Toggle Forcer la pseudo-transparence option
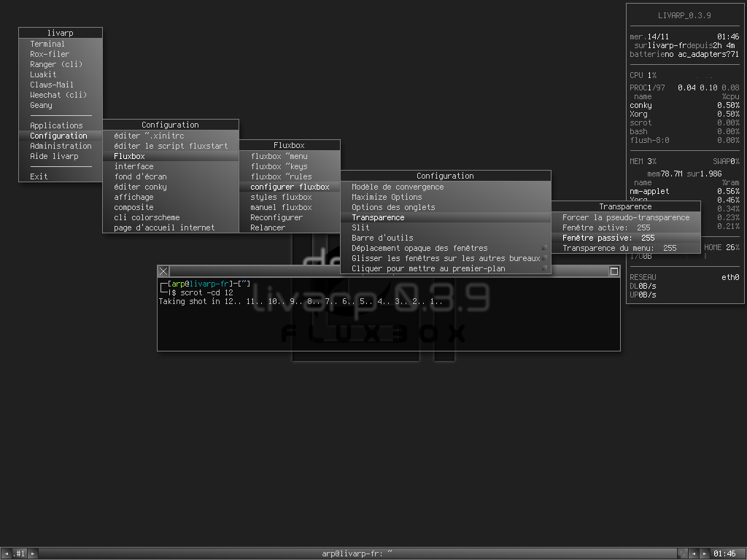The height and width of the screenshot is (560, 747). tap(625, 217)
